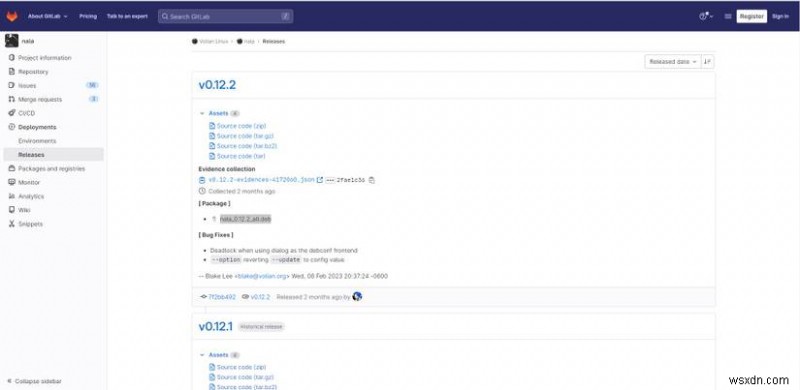Image resolution: width=800 pixels, height=390 pixels.
Task: Expand the truncated evidence SHA ellipsis
Action: [330, 180]
